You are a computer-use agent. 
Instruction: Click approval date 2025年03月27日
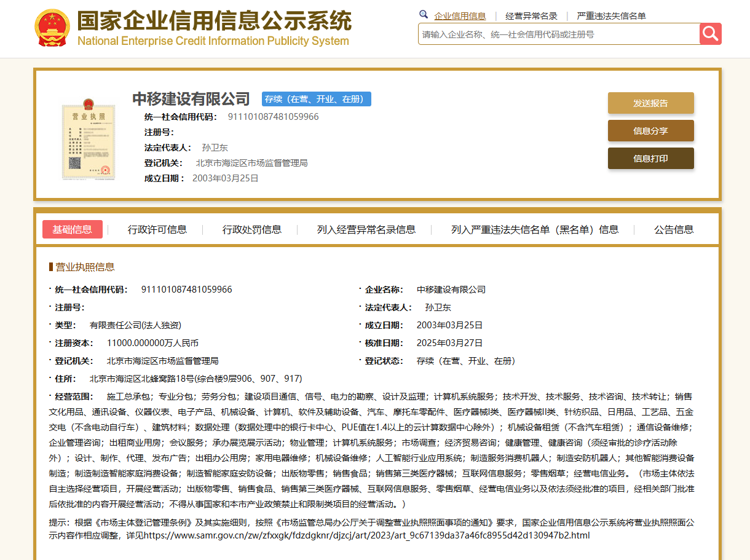[x=449, y=343]
